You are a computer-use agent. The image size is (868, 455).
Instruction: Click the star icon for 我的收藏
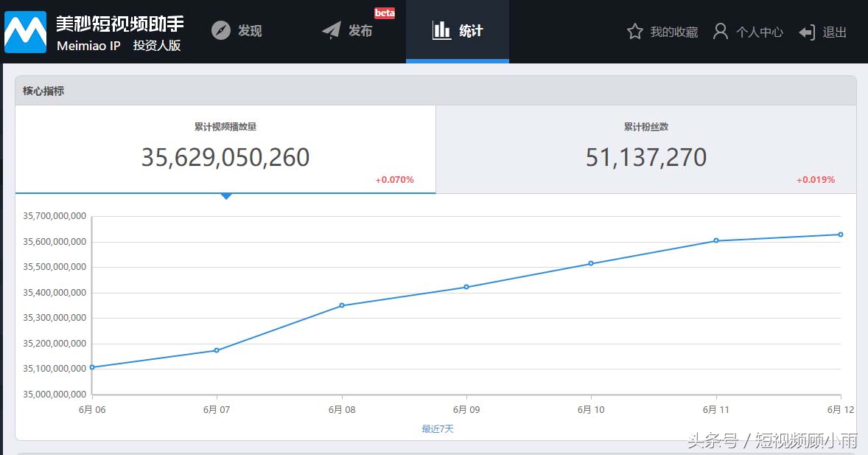(634, 32)
